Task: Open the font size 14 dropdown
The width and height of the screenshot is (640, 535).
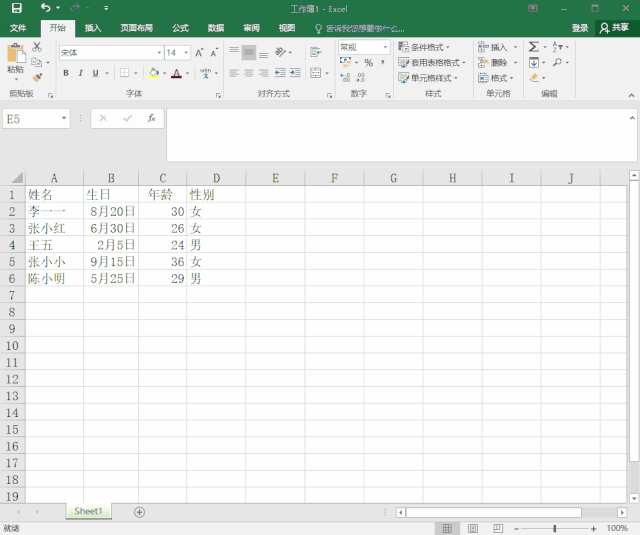Action: click(x=186, y=53)
